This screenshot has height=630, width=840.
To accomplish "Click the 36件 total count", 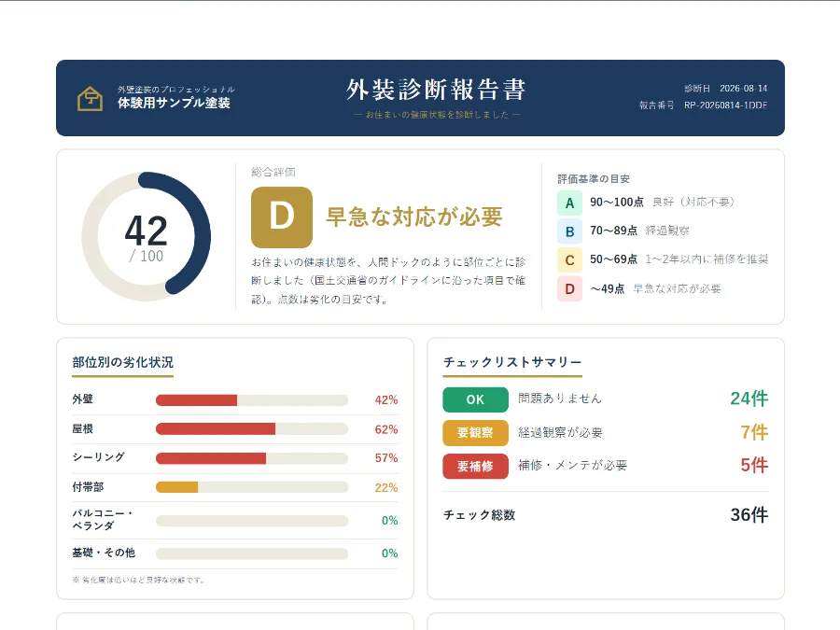I will (749, 515).
